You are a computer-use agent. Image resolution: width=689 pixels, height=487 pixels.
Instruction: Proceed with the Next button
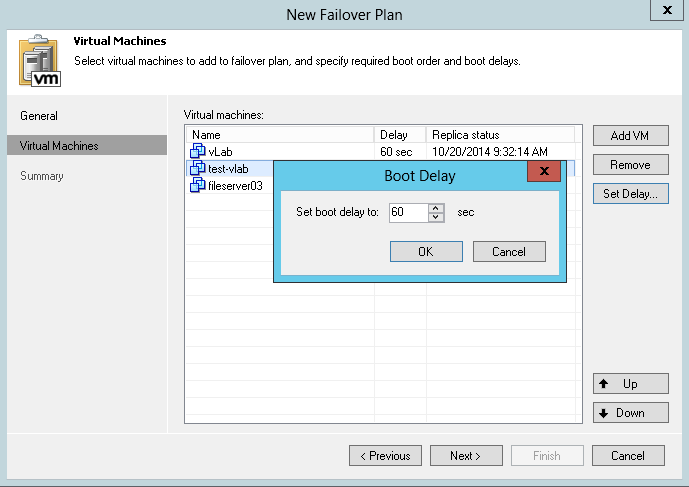[465, 456]
